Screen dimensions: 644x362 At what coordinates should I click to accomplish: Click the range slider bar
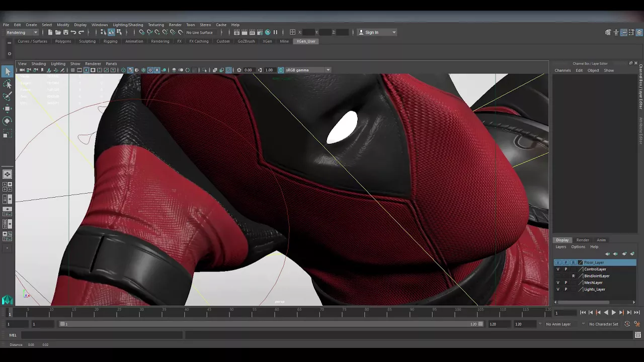(272, 324)
